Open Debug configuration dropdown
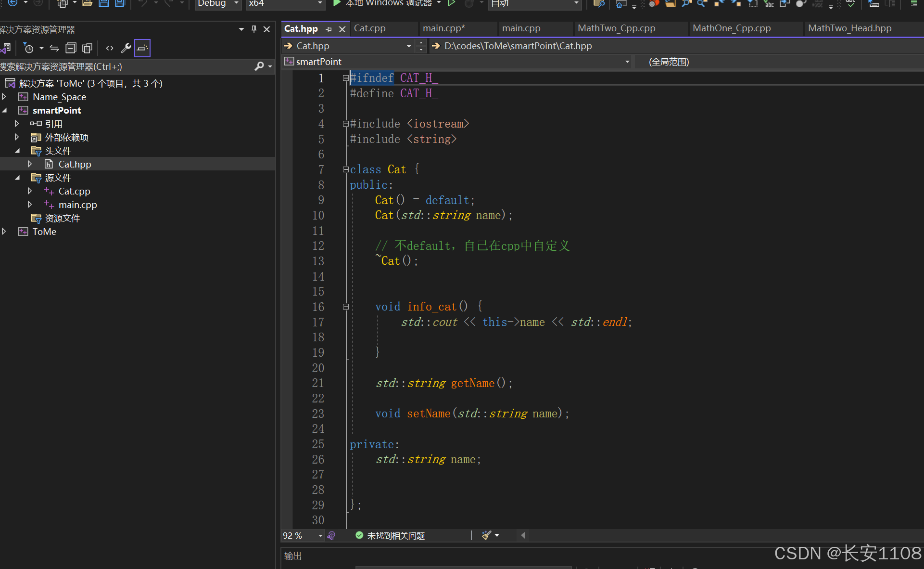924x569 pixels. 236,3
